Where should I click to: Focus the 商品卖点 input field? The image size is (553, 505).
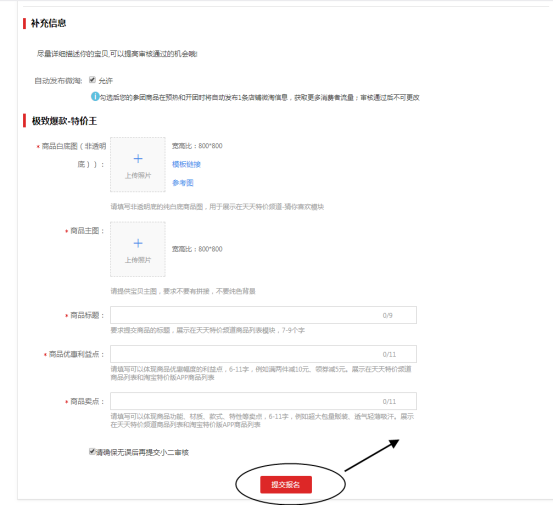pyautogui.click(x=263, y=401)
